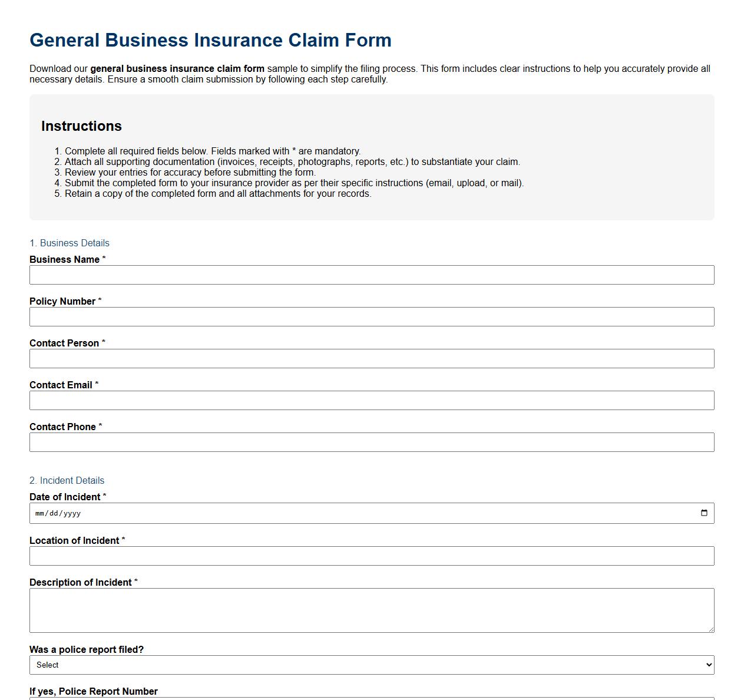Click into the Location of Incident field
The image size is (744, 700).
click(x=372, y=556)
